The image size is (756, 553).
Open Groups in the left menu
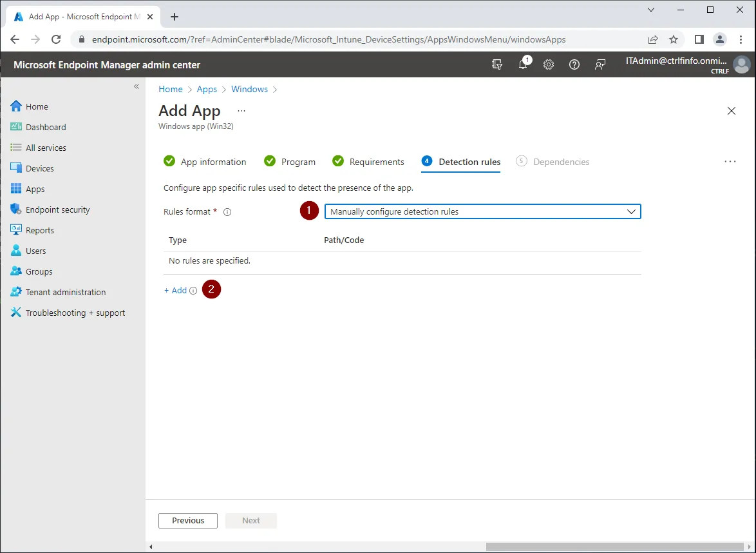(x=32, y=271)
